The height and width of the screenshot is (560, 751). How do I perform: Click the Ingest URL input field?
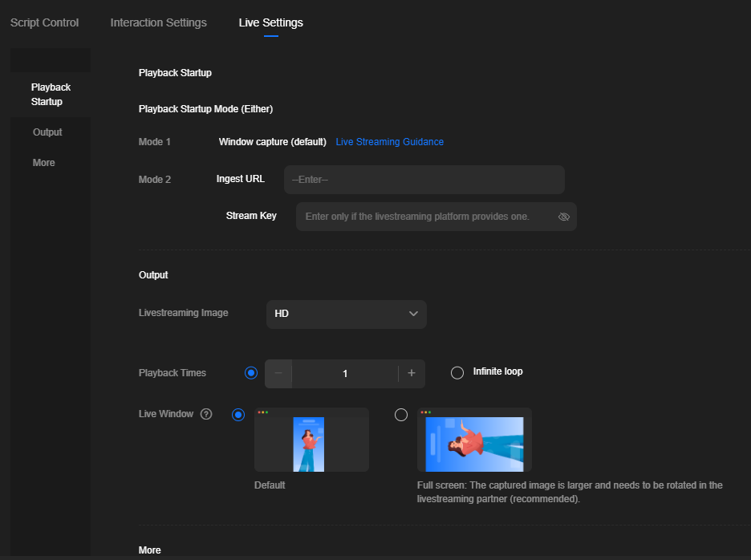(424, 180)
